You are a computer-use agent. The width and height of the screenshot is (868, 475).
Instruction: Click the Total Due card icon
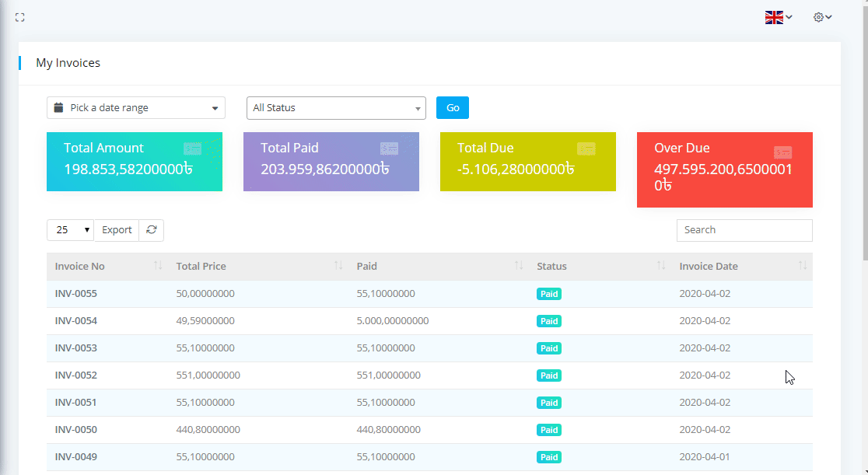tap(586, 148)
